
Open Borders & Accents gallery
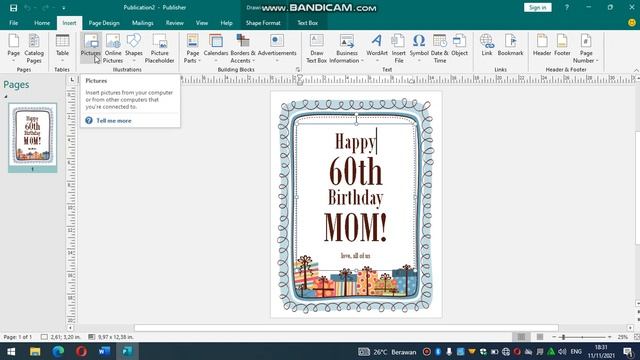(x=242, y=48)
